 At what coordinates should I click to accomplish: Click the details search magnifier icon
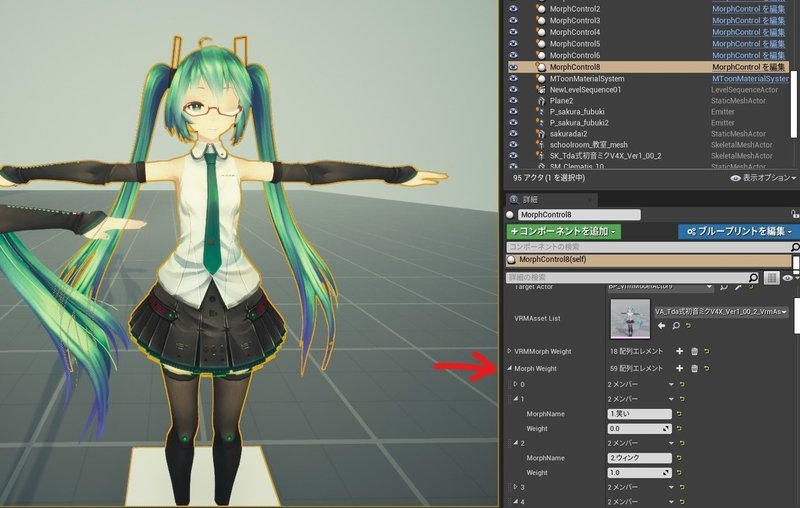click(x=753, y=277)
